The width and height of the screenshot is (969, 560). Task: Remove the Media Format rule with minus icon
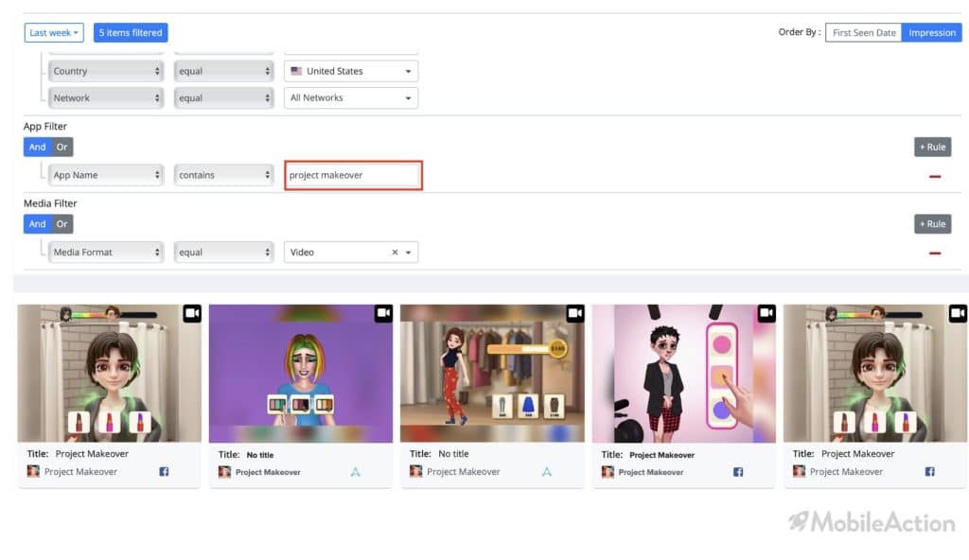pos(935,253)
